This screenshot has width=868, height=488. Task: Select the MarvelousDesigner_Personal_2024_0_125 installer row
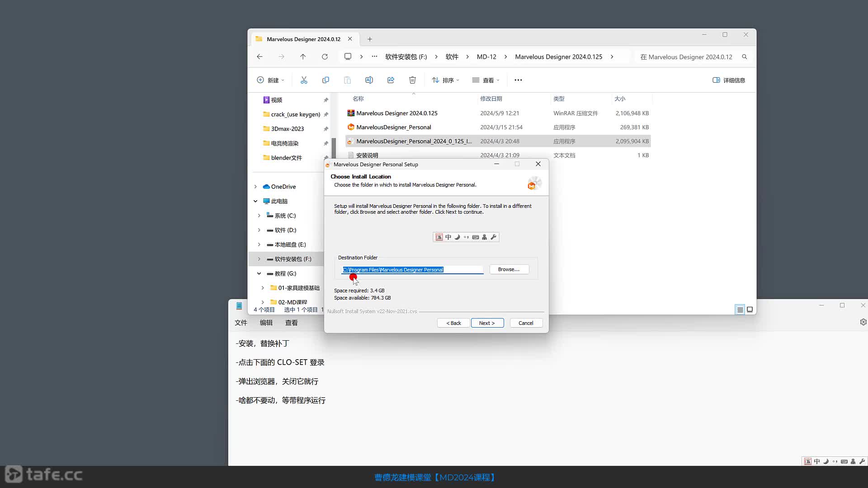pos(498,141)
